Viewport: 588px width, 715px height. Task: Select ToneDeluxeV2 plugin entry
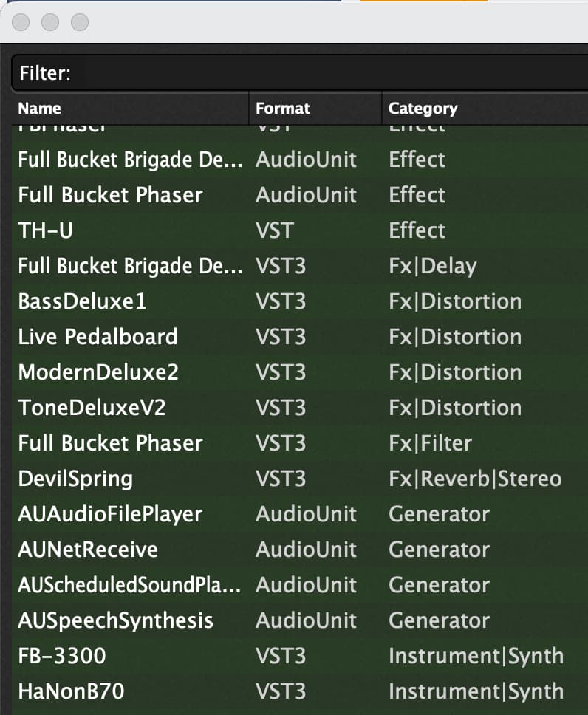click(x=300, y=408)
